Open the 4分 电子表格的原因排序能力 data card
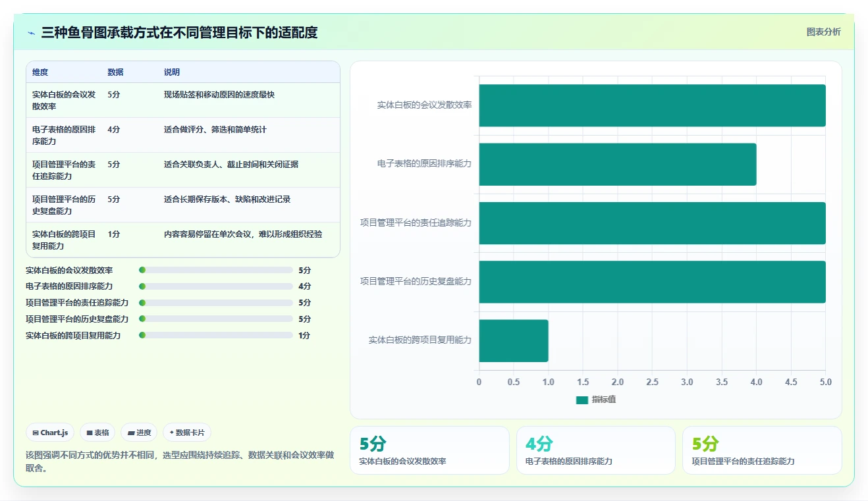868x501 pixels. point(596,450)
